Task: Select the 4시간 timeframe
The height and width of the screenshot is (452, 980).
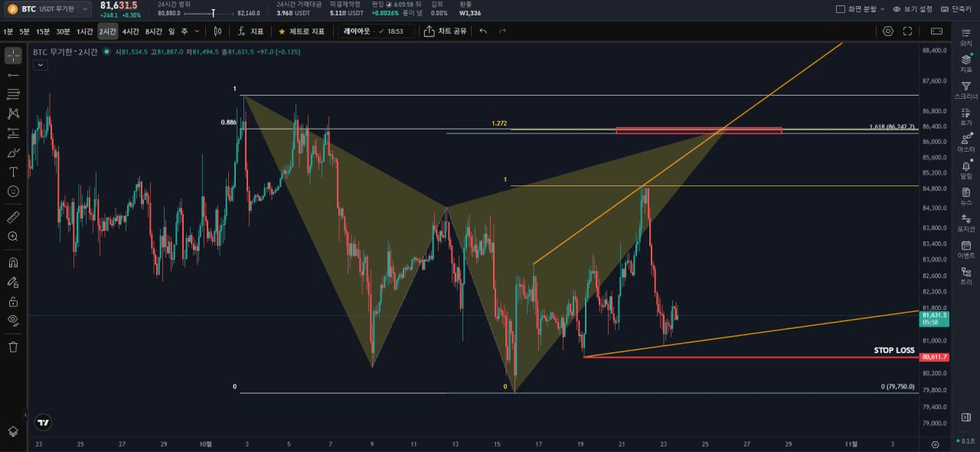Action: [131, 31]
